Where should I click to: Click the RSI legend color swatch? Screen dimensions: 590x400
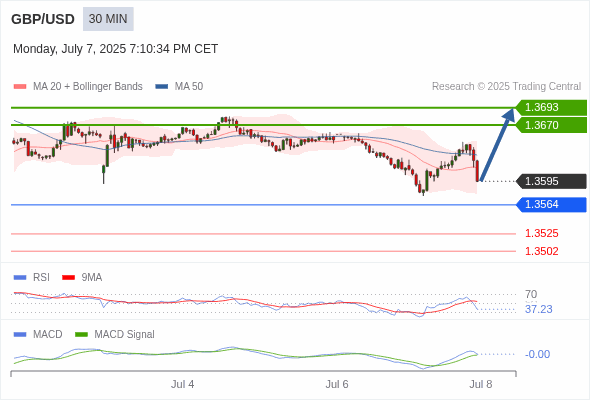click(20, 278)
